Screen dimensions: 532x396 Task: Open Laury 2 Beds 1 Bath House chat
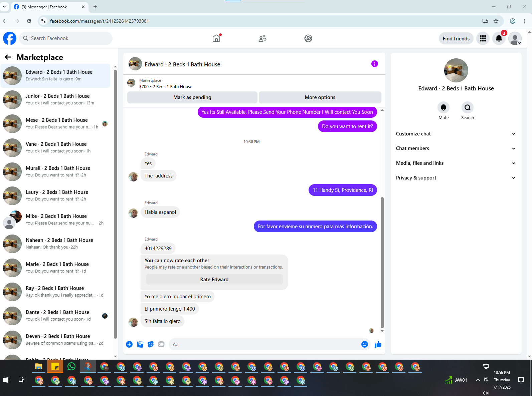(55, 196)
